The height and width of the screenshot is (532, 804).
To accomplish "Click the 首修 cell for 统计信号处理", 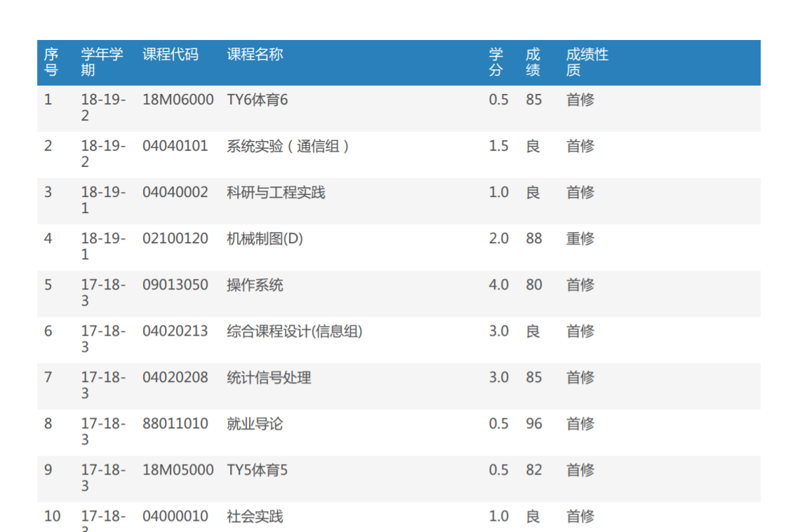I will [580, 377].
